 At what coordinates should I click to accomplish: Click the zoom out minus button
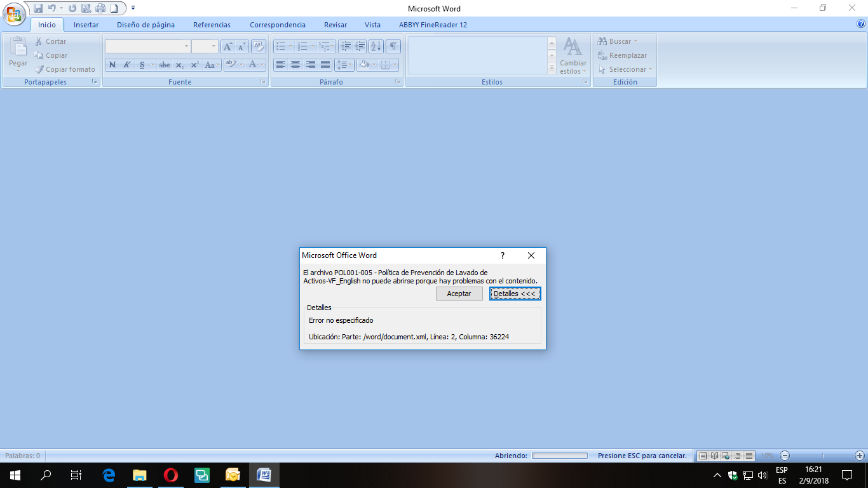(785, 456)
